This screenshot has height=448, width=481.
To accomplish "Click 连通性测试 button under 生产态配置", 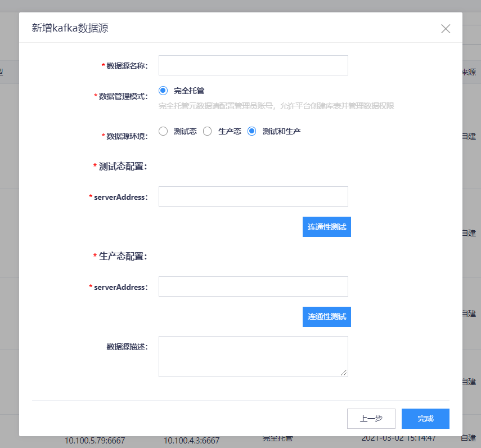I will point(327,317).
